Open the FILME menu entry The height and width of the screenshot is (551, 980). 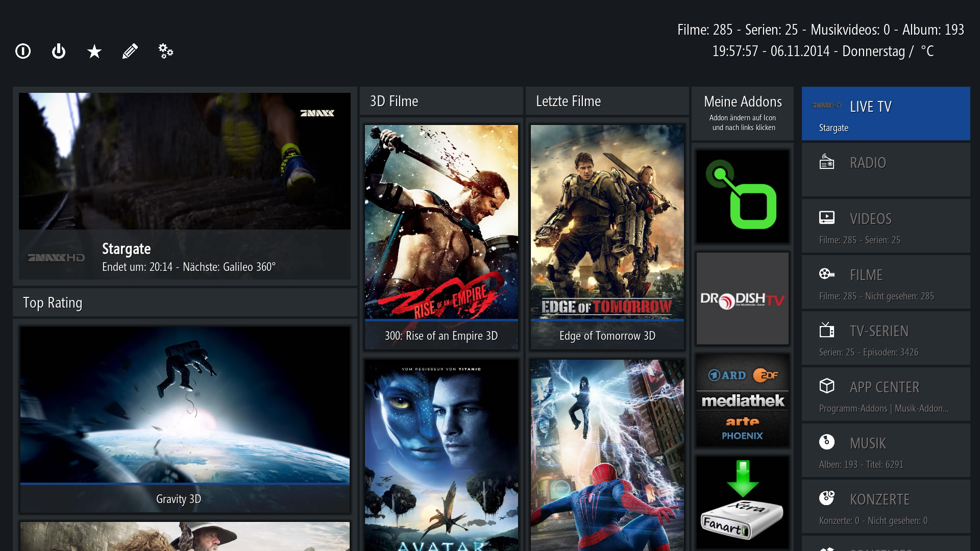point(886,282)
